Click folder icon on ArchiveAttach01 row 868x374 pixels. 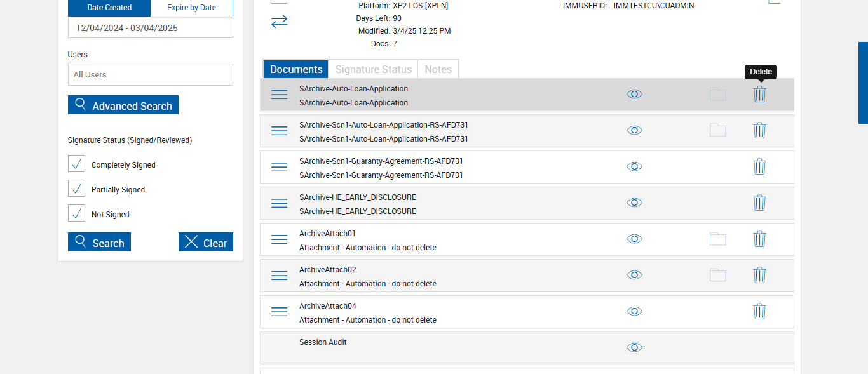717,239
